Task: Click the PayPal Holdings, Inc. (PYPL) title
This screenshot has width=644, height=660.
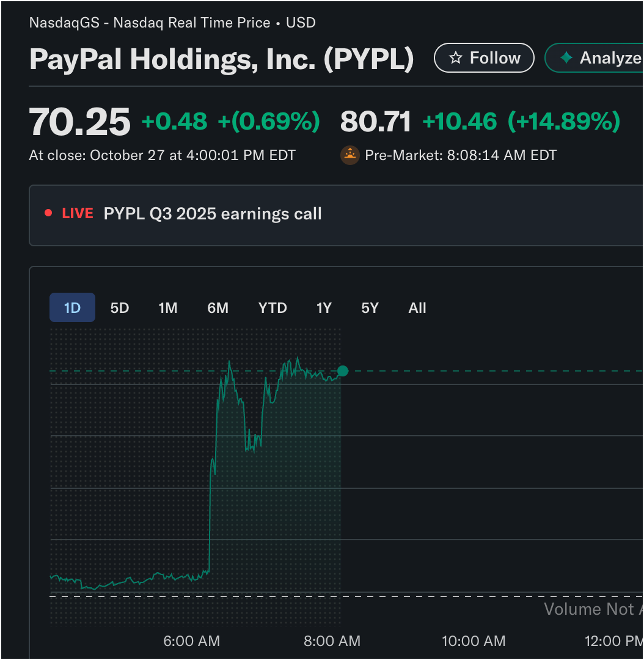Action: tap(221, 59)
